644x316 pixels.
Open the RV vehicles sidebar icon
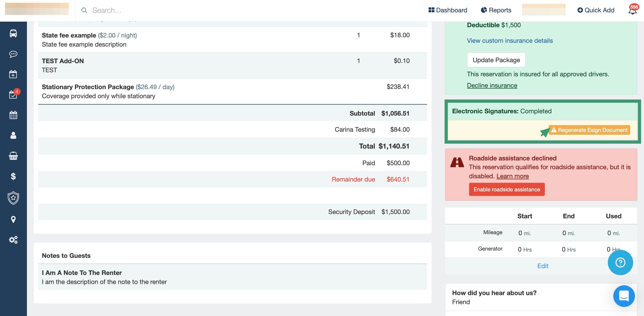13,33
